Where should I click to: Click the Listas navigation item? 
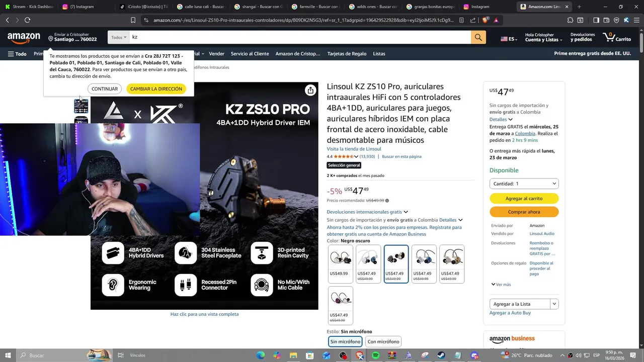[x=379, y=54]
